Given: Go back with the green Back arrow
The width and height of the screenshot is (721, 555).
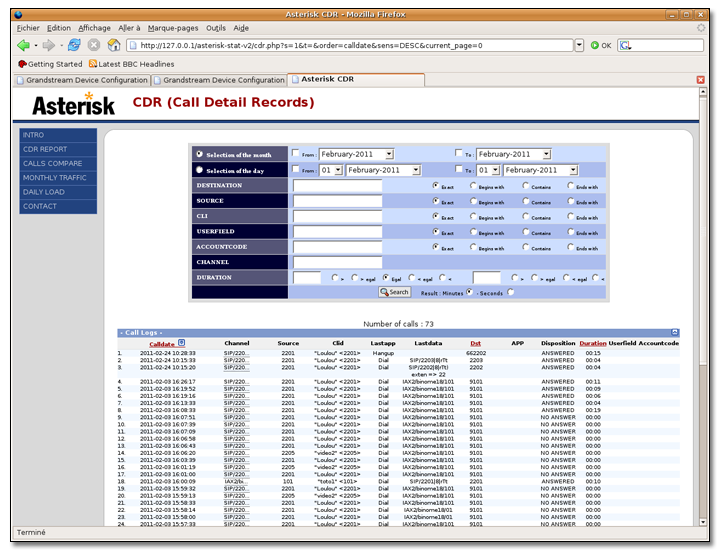Looking at the screenshot, I should [23, 46].
